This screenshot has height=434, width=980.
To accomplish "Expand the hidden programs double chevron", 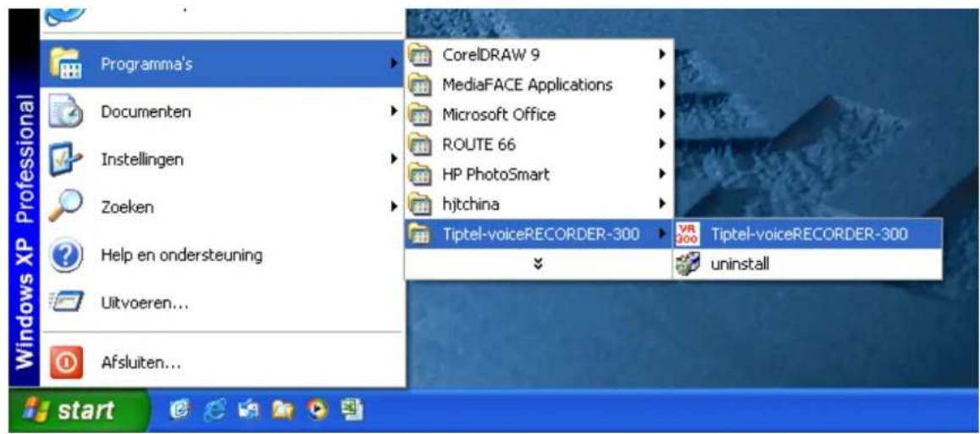I will 539,264.
